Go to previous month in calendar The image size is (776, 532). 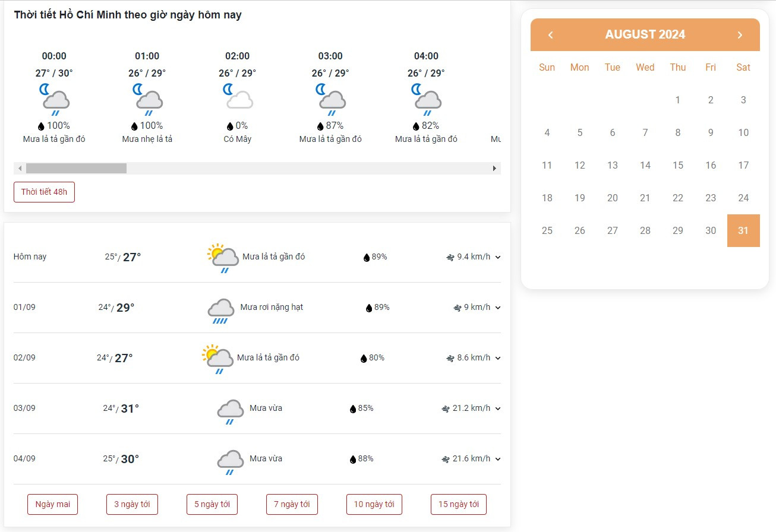point(550,35)
